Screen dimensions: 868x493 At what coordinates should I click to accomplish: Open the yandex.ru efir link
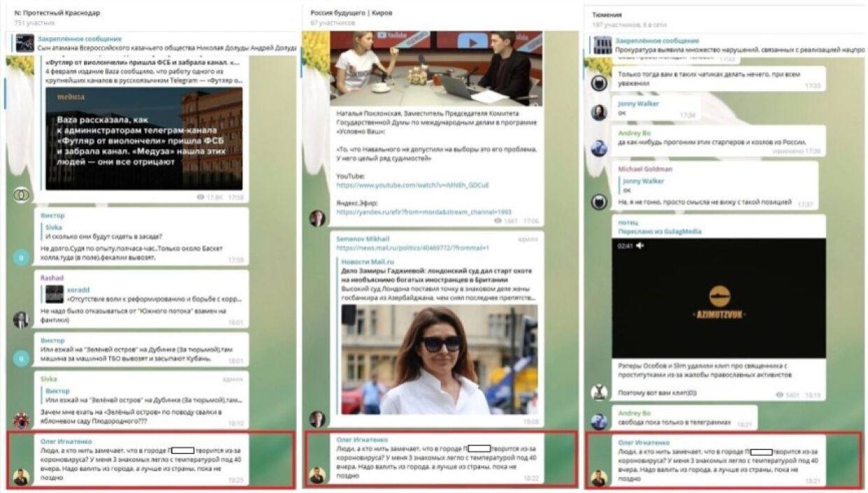(423, 211)
